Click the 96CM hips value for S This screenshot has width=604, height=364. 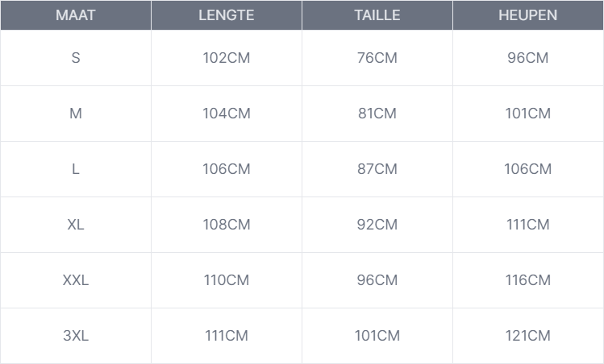(527, 58)
